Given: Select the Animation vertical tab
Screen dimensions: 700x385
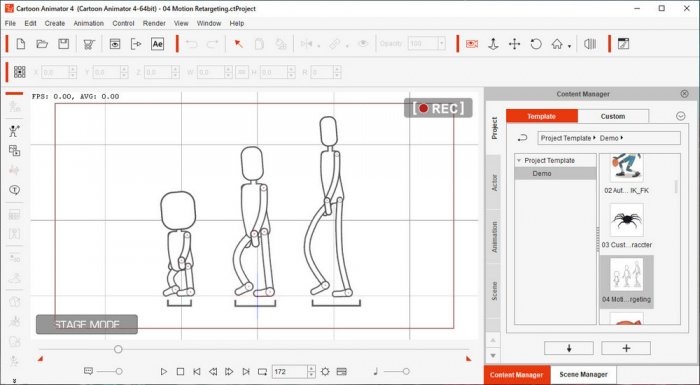Looking at the screenshot, I should tap(494, 237).
